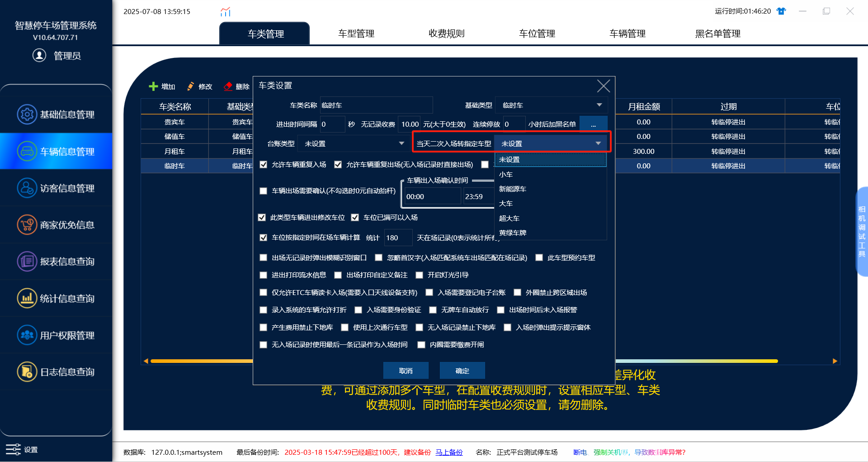Click the yellow horizontal scrollbar thumb
The image size is (868, 462).
[x=464, y=361]
